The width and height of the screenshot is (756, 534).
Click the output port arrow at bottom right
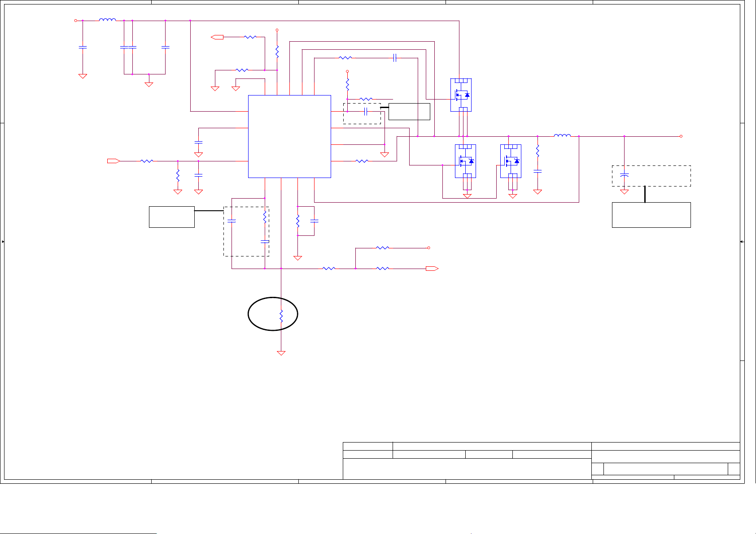(432, 269)
